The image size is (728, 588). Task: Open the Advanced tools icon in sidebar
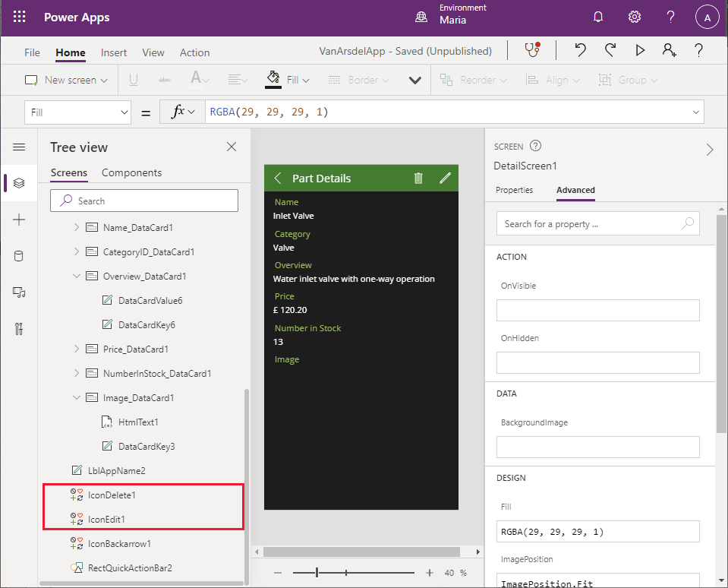click(x=19, y=329)
